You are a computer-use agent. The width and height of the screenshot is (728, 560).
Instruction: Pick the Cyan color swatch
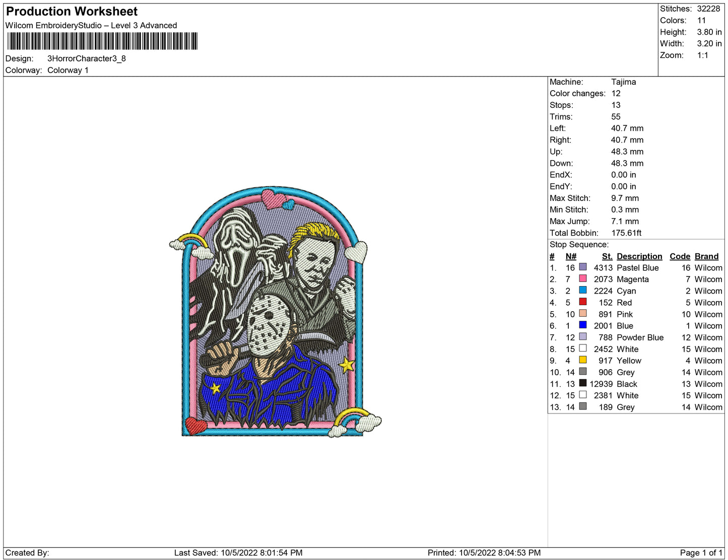pyautogui.click(x=583, y=290)
